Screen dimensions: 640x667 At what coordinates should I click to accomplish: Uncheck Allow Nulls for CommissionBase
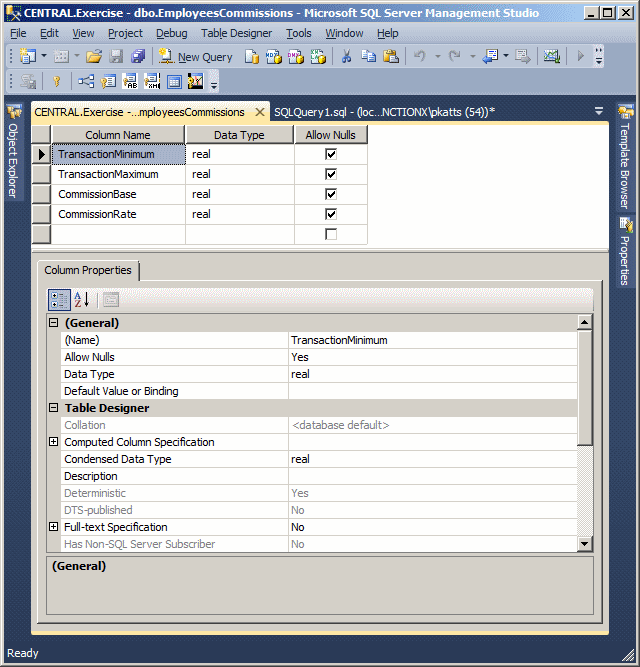(x=331, y=194)
